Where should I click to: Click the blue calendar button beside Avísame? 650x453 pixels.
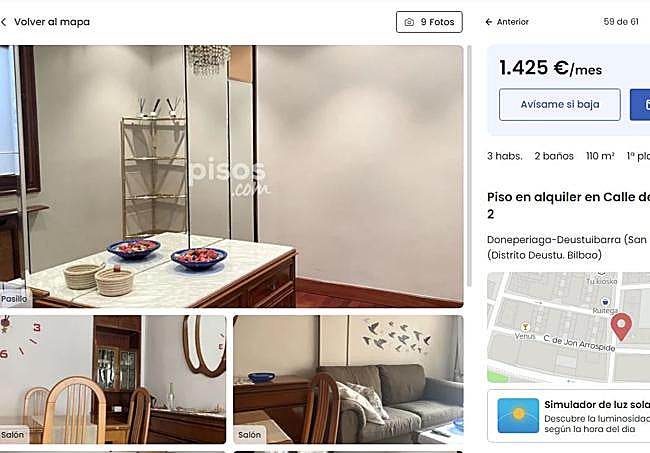click(x=640, y=104)
